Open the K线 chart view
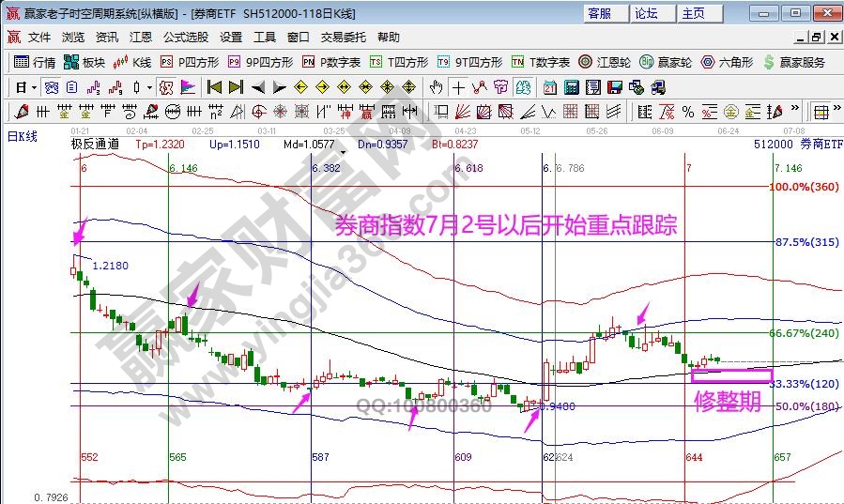Screen dimensions: 844x504 (x=131, y=62)
